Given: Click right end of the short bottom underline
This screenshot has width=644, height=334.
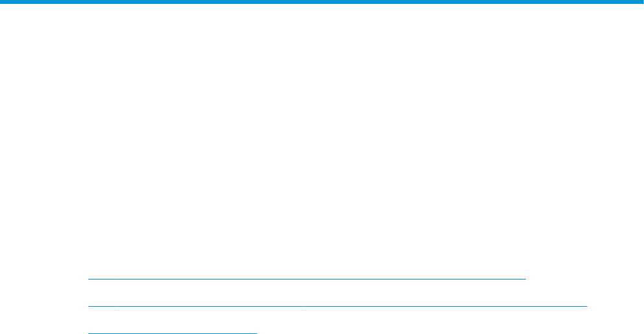Looking at the screenshot, I should coord(255,333).
